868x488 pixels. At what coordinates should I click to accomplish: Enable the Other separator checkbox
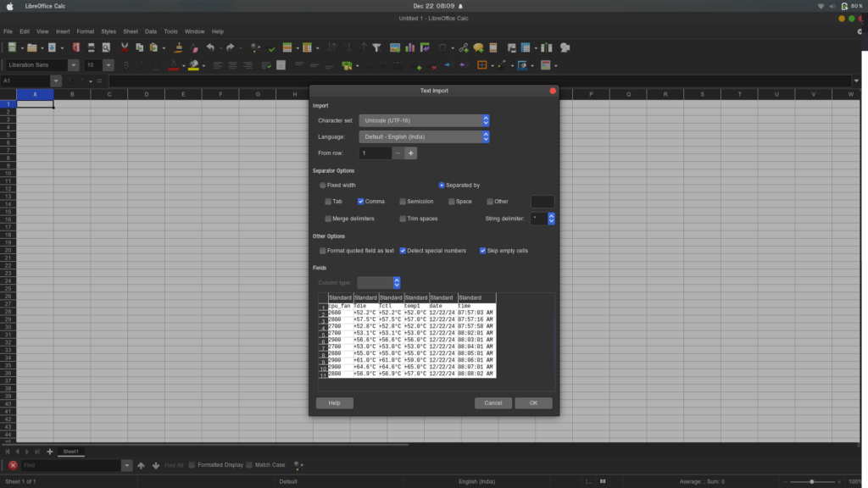[x=490, y=202]
